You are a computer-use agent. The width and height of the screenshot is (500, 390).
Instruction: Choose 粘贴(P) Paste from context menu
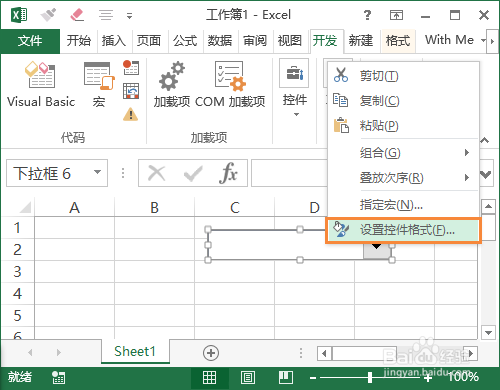tap(403, 126)
